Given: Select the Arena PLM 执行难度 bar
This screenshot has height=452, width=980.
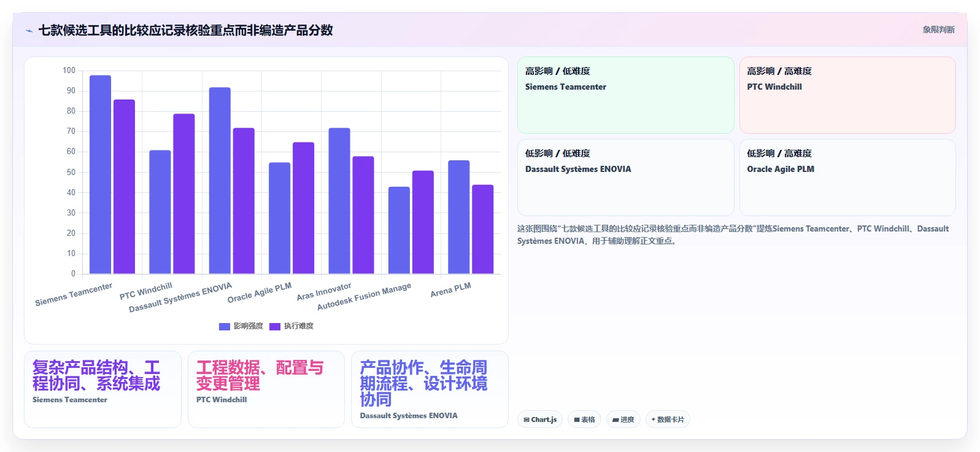Looking at the screenshot, I should [x=482, y=229].
